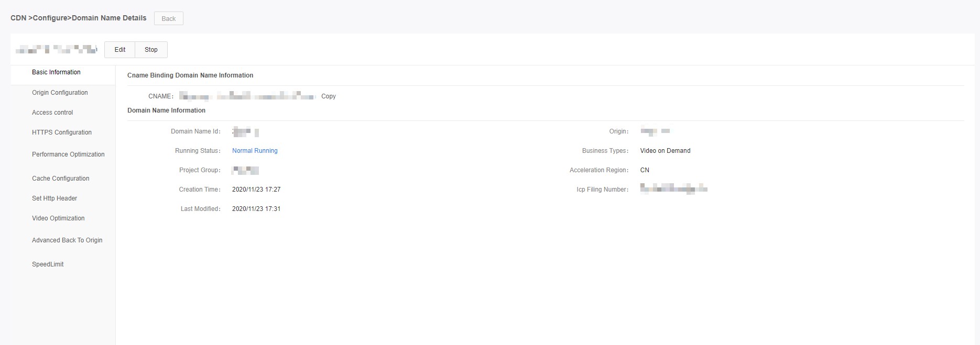Click CDN in the breadcrumb
Image resolution: width=980 pixels, height=345 pixels.
click(18, 18)
